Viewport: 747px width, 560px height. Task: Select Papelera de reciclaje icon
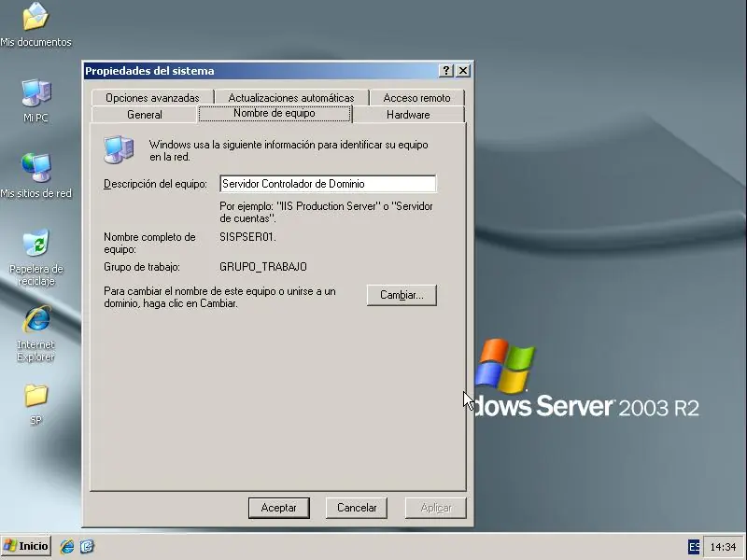tap(35, 258)
